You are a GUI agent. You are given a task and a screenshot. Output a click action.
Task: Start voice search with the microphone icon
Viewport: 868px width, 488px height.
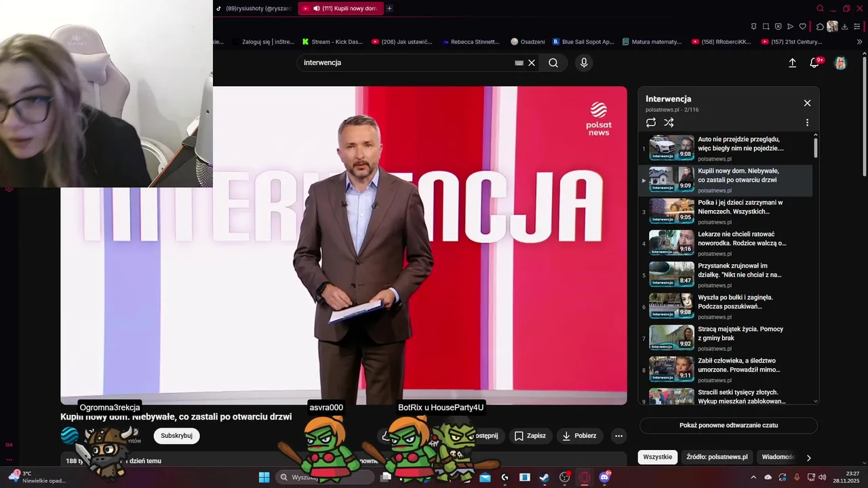tap(584, 63)
